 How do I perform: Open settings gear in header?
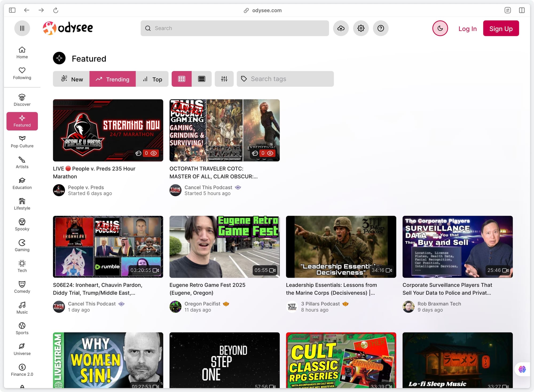click(361, 28)
